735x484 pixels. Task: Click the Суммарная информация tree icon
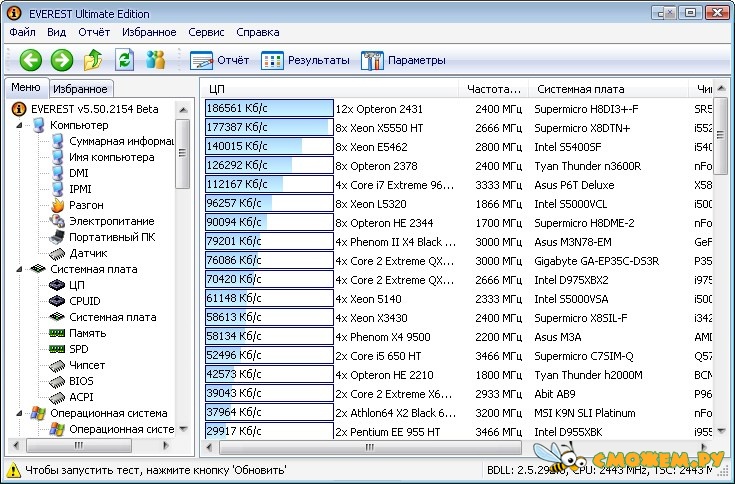pos(58,141)
